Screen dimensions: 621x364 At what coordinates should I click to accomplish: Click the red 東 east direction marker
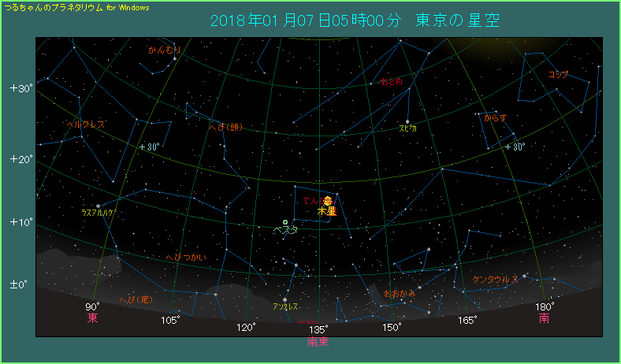point(93,318)
